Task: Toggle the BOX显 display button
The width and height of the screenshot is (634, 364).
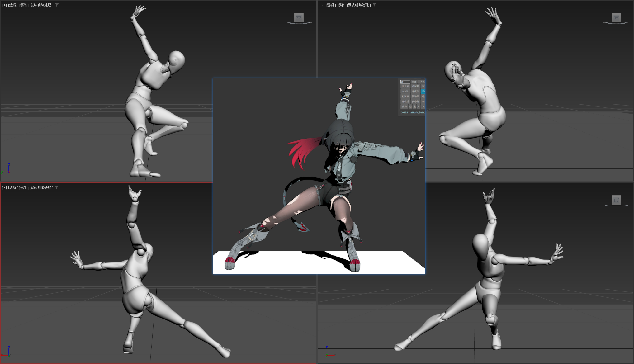Action: point(405,92)
